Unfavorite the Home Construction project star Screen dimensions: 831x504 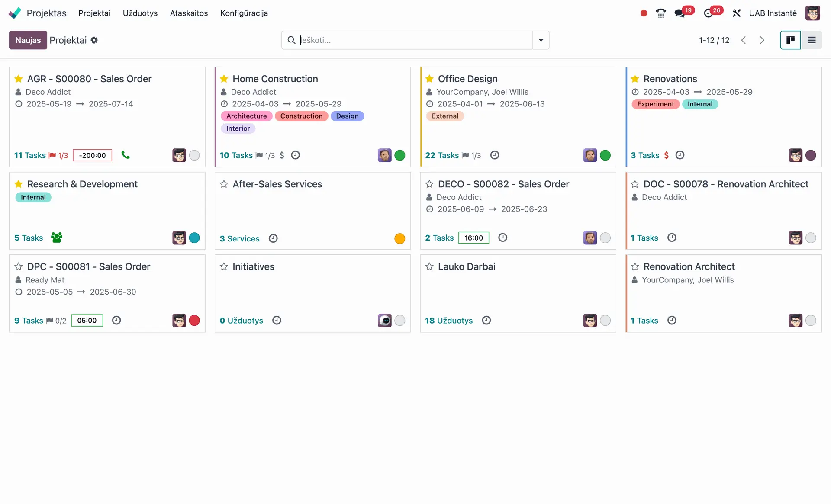(x=224, y=79)
